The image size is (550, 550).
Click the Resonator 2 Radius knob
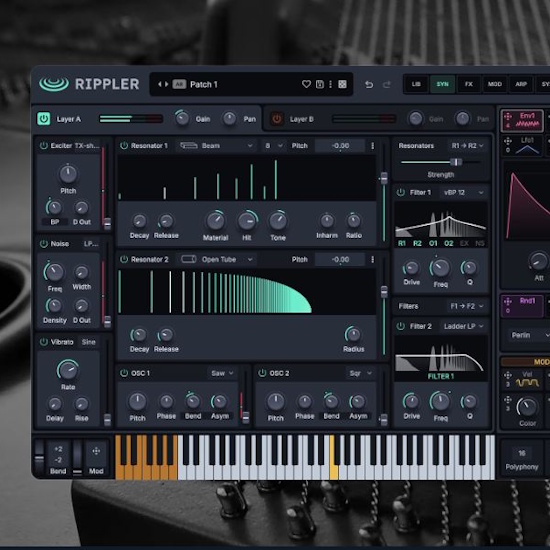pyautogui.click(x=353, y=335)
